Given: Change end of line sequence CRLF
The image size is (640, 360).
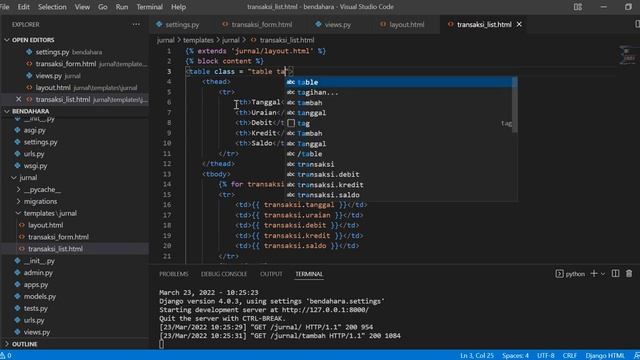Looking at the screenshot, I should pyautogui.click(x=569, y=356).
